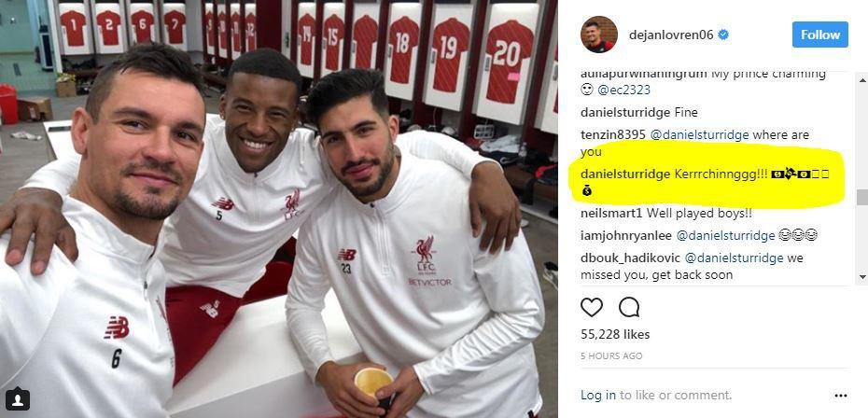Click the comments scrollbar thumb

click(861, 197)
